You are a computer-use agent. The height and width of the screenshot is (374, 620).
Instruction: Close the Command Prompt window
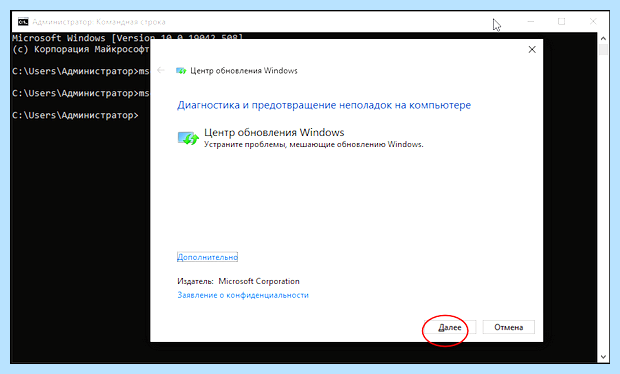pos(593,21)
